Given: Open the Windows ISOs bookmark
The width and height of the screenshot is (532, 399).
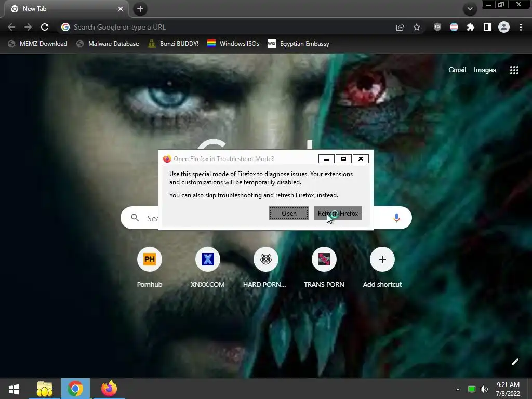Looking at the screenshot, I should 233,44.
